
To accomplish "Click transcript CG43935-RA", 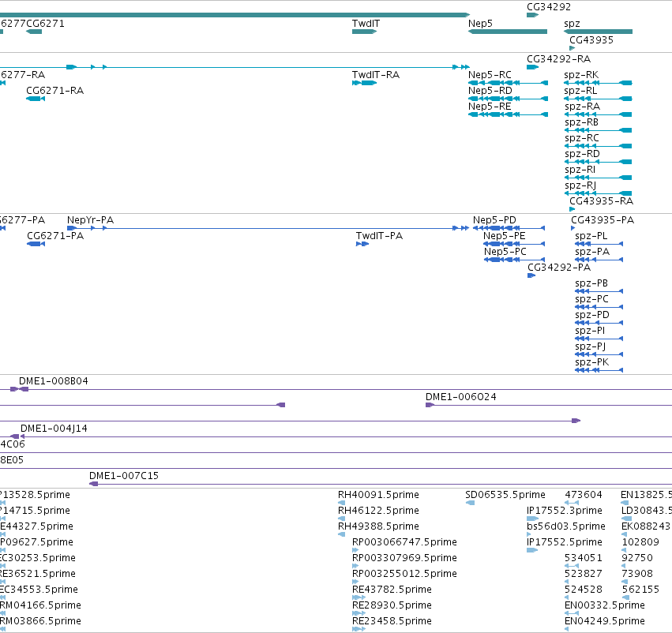I will tap(572, 209).
